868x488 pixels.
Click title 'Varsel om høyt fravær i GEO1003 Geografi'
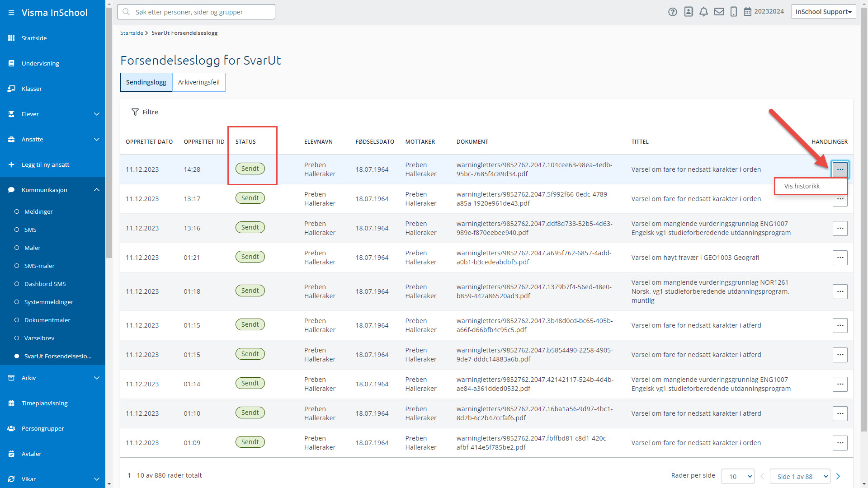pos(695,258)
